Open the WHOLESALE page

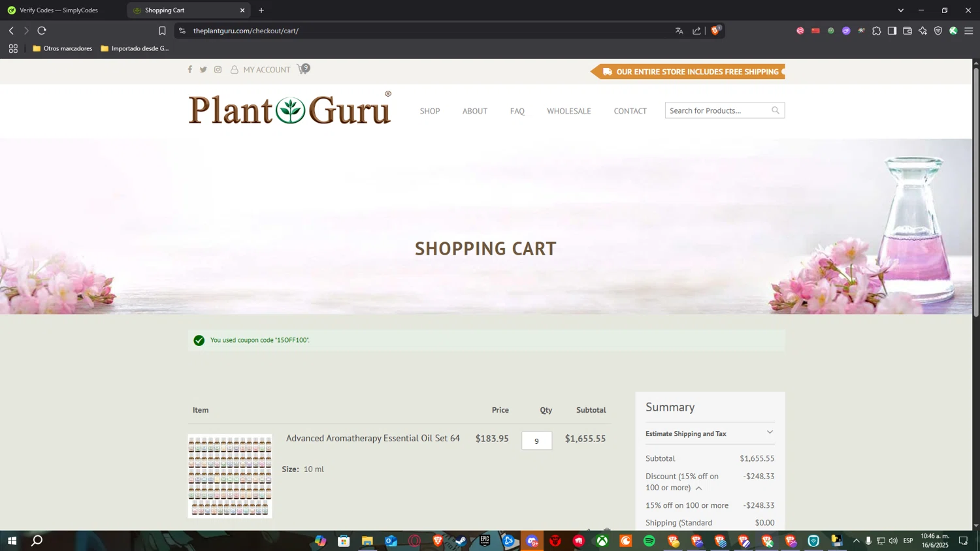569,111
